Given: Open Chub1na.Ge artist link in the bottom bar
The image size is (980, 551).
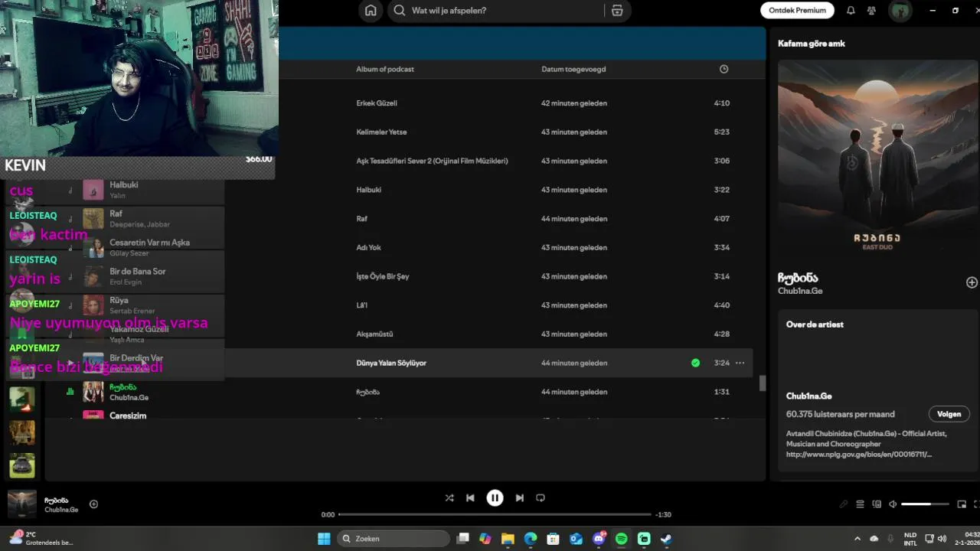Looking at the screenshot, I should point(61,510).
